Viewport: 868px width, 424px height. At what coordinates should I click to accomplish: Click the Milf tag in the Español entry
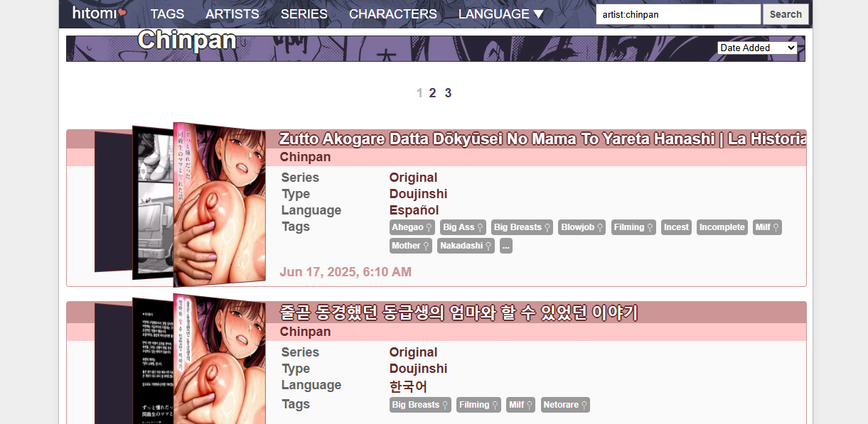(767, 227)
